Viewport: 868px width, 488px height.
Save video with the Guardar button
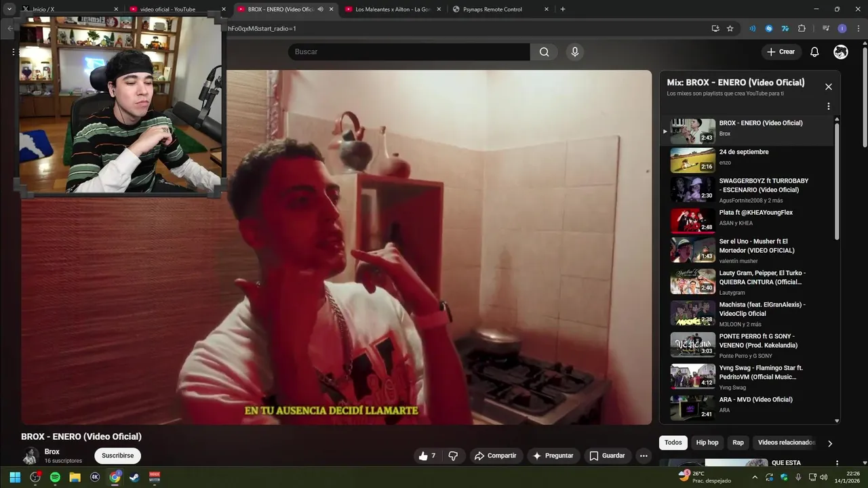click(607, 456)
